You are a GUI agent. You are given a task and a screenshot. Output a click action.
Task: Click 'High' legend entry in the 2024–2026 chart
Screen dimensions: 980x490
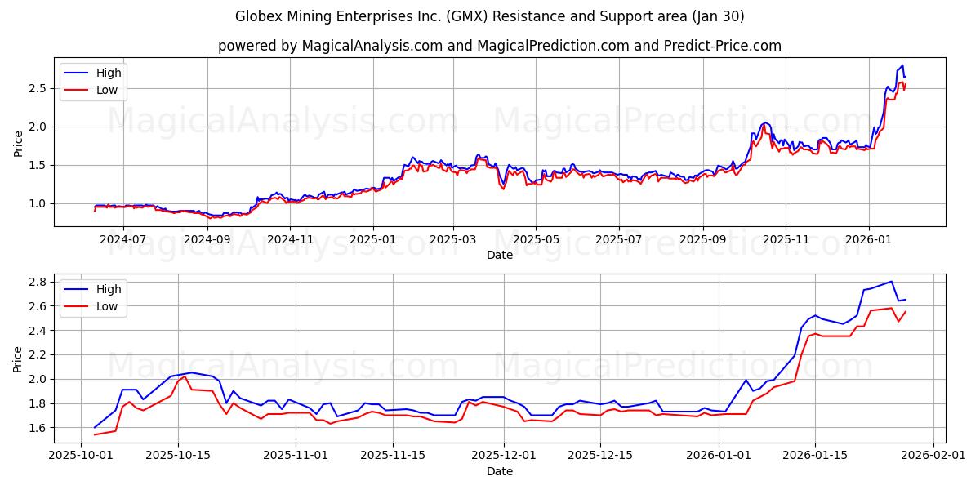[92, 73]
